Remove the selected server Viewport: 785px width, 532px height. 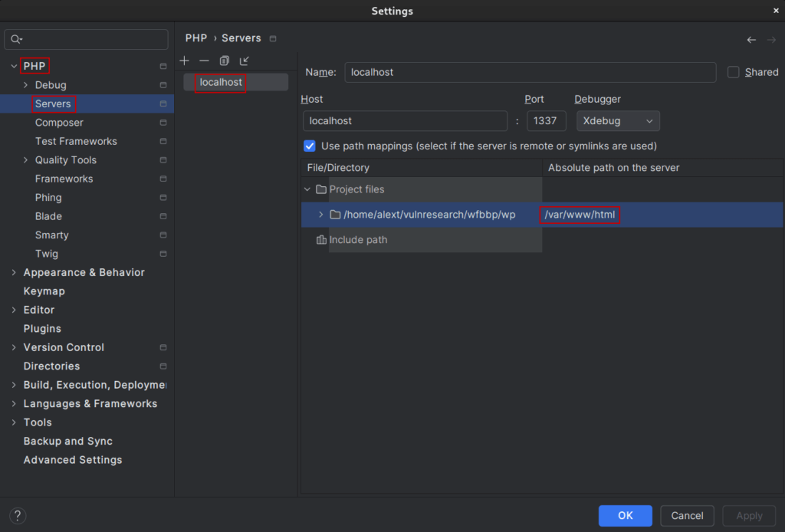pyautogui.click(x=204, y=61)
